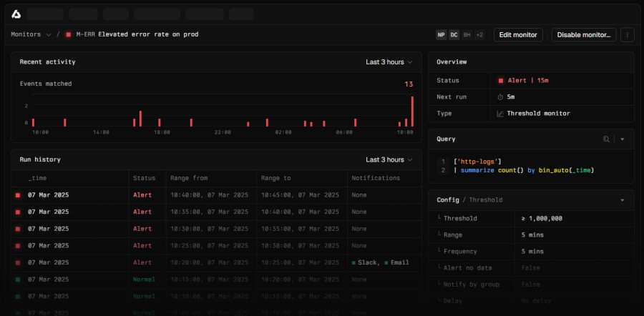This screenshot has height=316, width=644.
Task: Click the Notify by group False value
Action: [530, 284]
